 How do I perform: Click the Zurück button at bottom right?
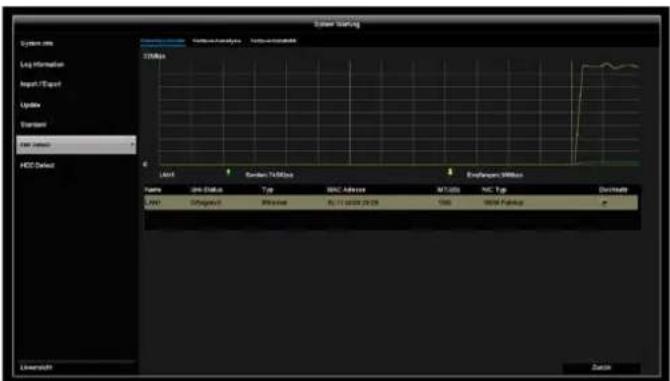(602, 367)
